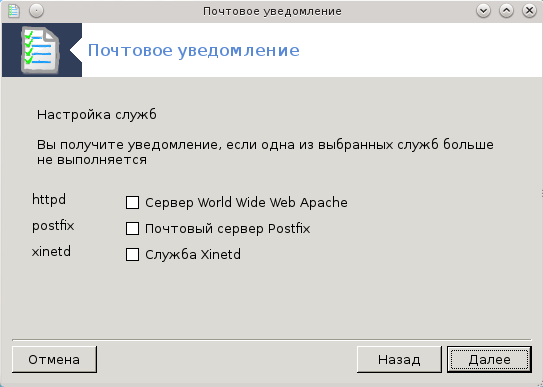543x387 pixels.
Task: Check the Служба Xinetd checkbox
Action: pos(132,254)
